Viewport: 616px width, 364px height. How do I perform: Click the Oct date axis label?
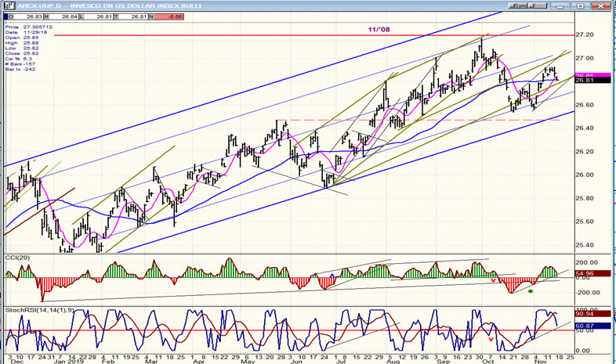pos(488,361)
